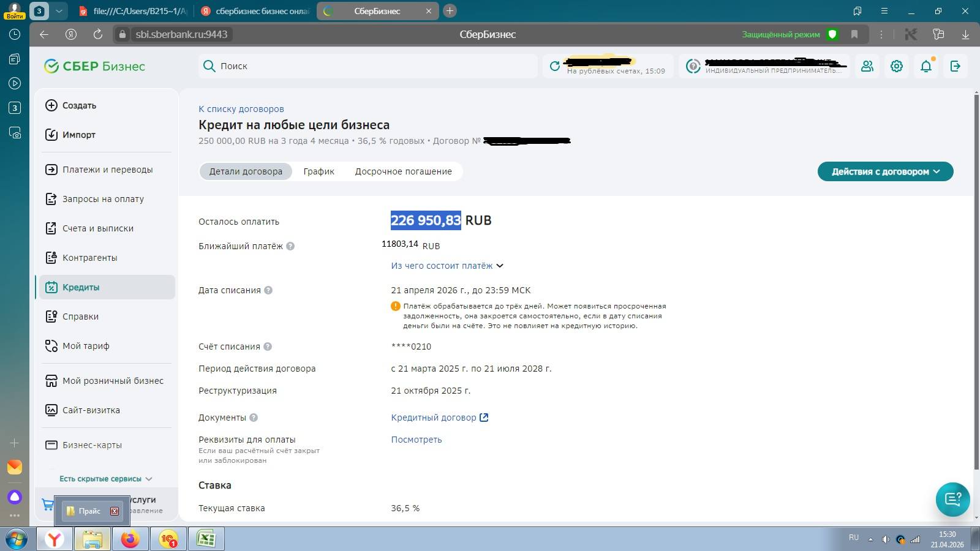980x551 pixels.
Task: Click the Поиск search field
Action: click(x=367, y=66)
